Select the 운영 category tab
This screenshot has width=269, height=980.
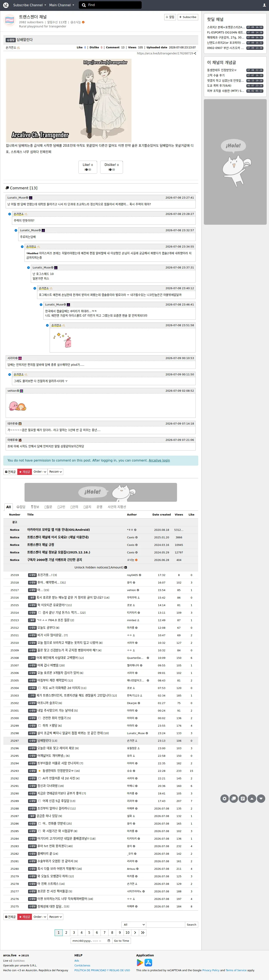click(99, 507)
